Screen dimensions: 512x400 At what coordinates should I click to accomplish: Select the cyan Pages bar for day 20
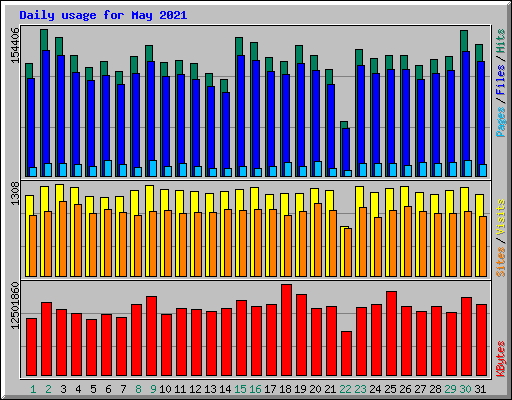(x=318, y=169)
